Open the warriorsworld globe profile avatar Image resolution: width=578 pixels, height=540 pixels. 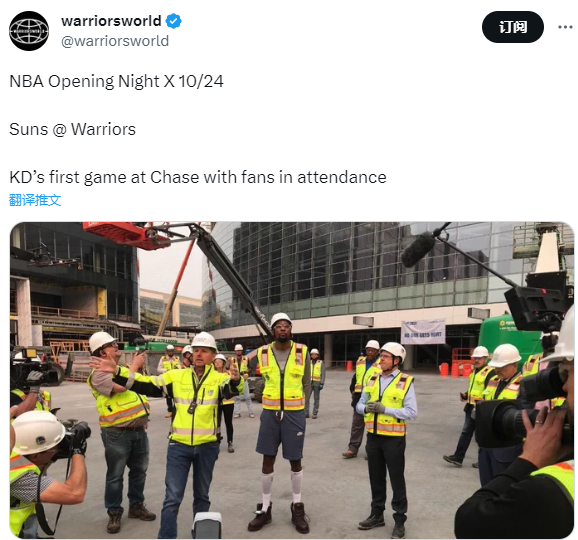29,31
